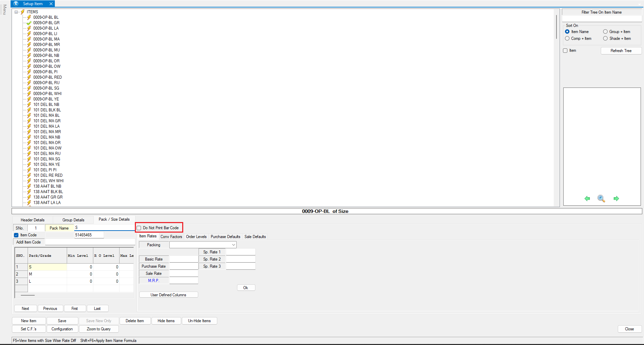Click the green checkmark icon beside 0009-OP-BL GR
The height and width of the screenshot is (345, 644).
[x=29, y=23]
